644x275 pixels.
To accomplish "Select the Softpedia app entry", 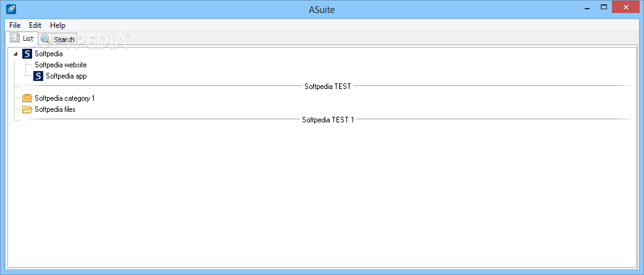I will pos(66,76).
